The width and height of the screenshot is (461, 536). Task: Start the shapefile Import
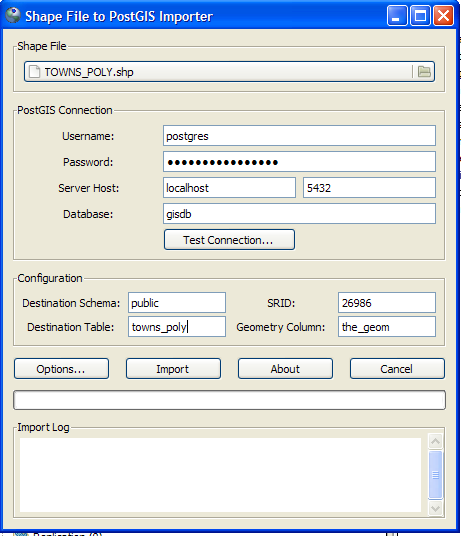tap(173, 369)
